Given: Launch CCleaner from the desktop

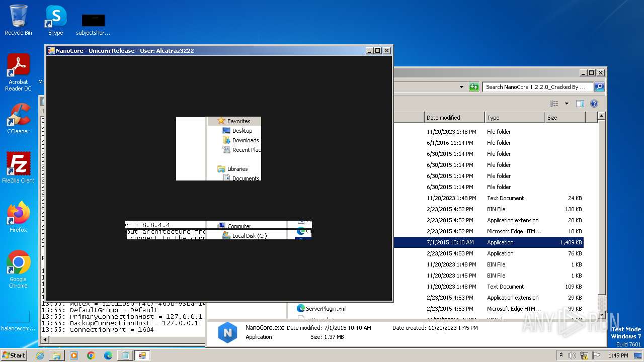Looking at the screenshot, I should (x=18, y=119).
